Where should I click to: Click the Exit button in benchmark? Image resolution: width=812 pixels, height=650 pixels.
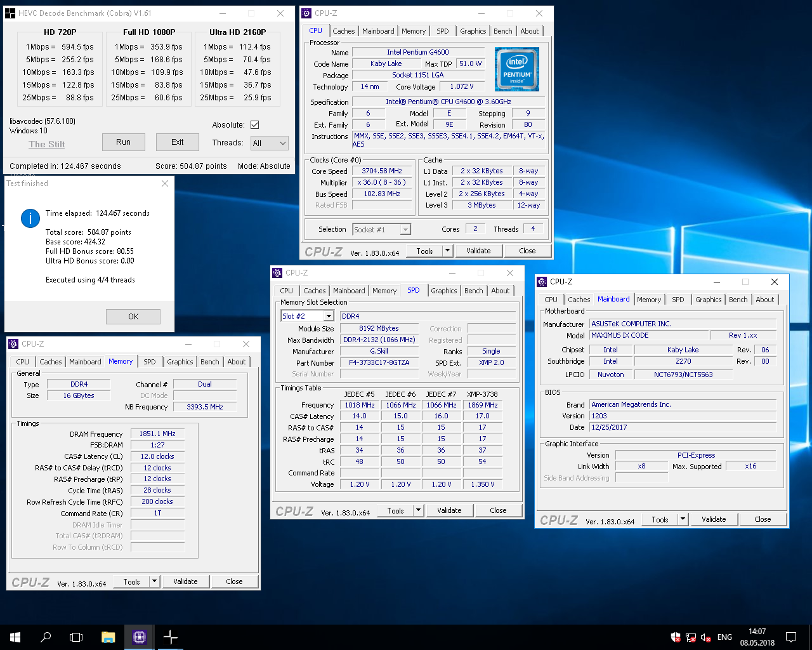[178, 142]
